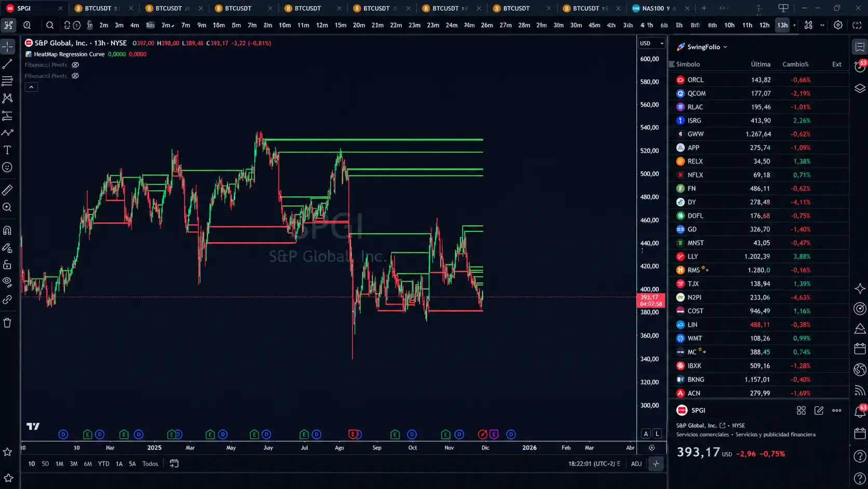Select the NFLX row in watchlist
Viewport: 868px width, 489px height.
pyautogui.click(x=759, y=175)
